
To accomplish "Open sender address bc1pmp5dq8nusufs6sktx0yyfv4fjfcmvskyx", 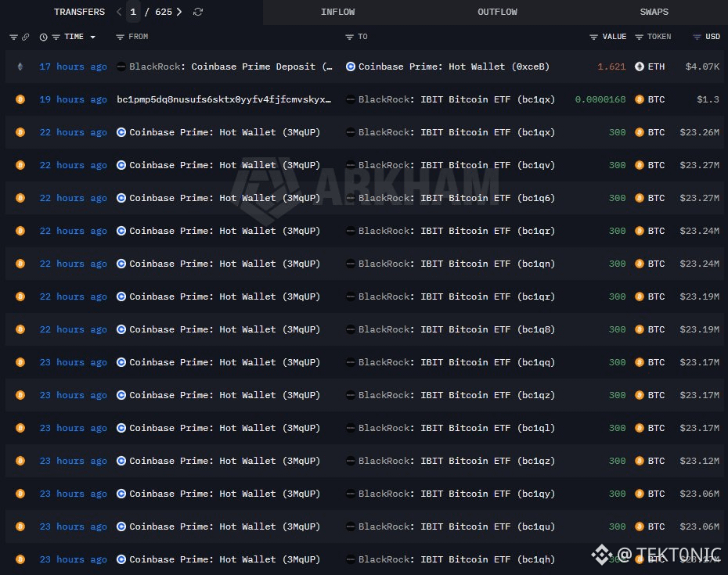I will pyautogui.click(x=224, y=99).
